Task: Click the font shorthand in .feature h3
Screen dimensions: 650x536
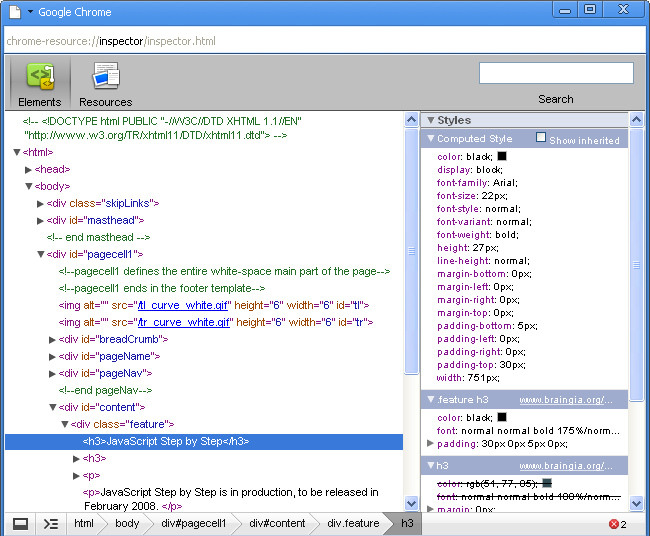Action: coord(528,431)
